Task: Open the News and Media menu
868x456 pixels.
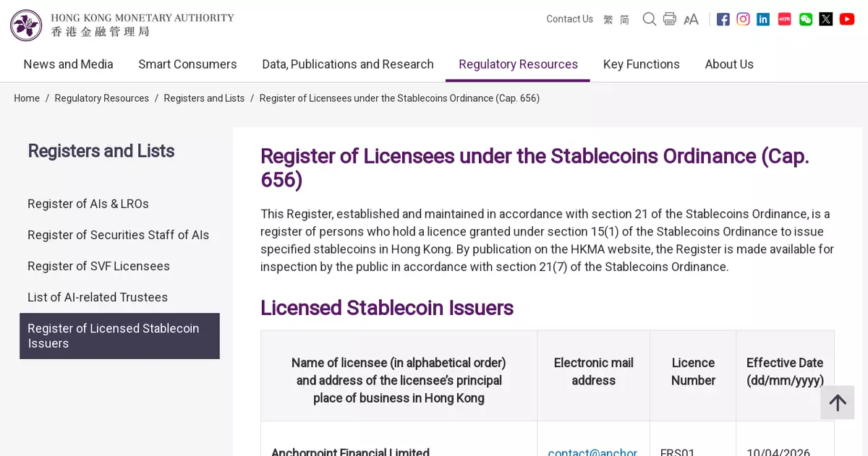Action: 68,64
